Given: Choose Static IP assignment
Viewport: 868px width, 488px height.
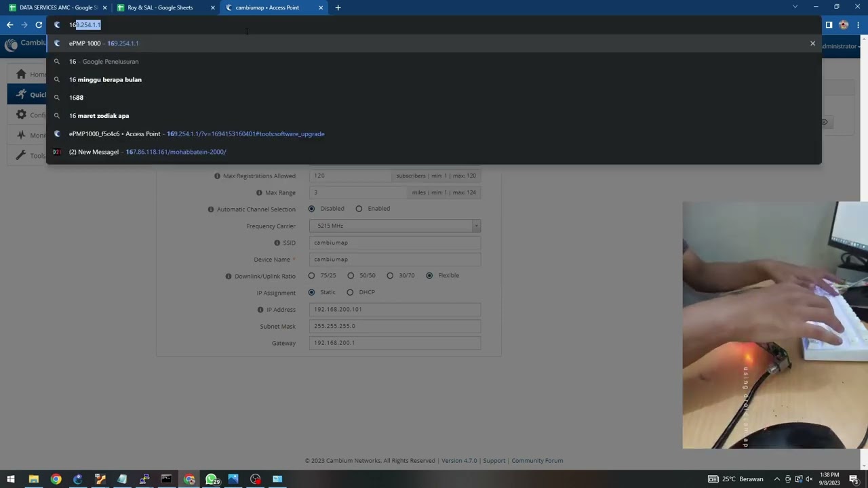Looking at the screenshot, I should click(x=311, y=292).
